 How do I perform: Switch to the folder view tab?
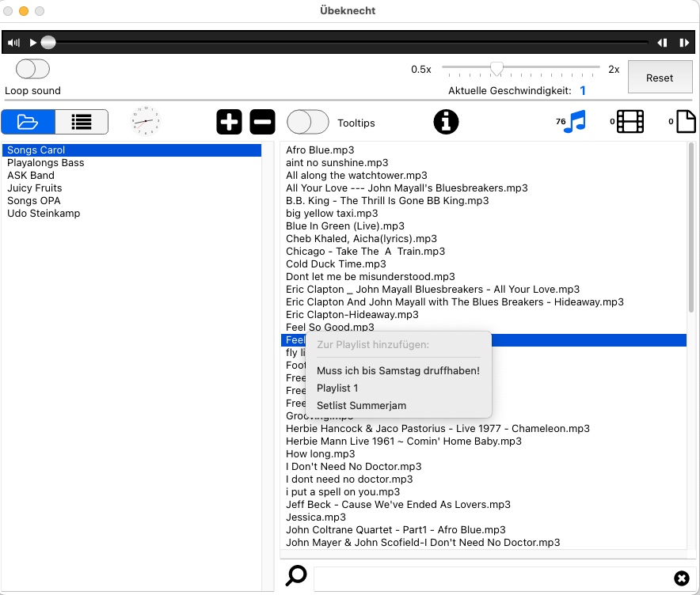[29, 122]
